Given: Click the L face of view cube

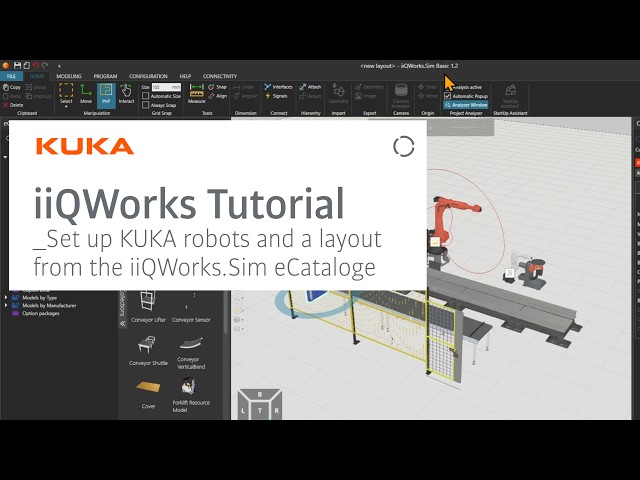Looking at the screenshot, I should pyautogui.click(x=243, y=411).
